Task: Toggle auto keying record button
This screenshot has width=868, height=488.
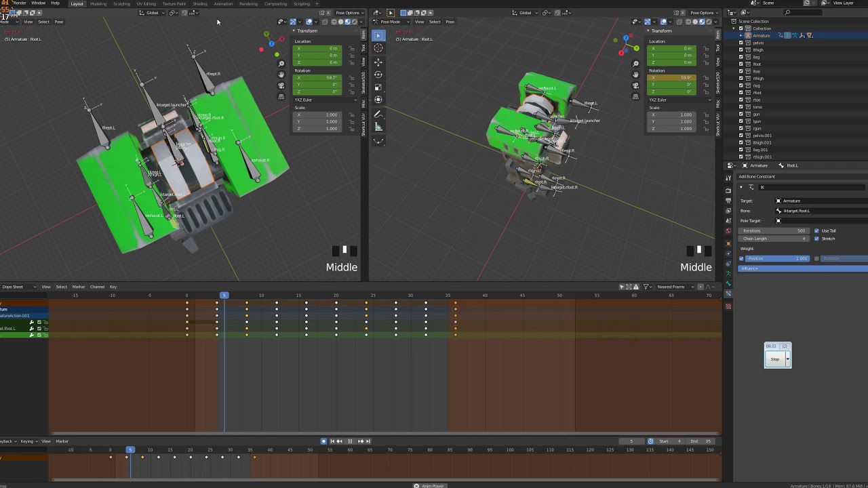Action: 323,441
